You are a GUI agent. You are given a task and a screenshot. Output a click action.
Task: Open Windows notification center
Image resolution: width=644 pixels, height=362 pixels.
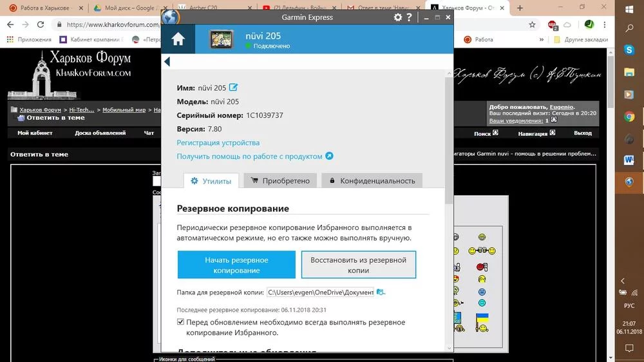[629, 348]
